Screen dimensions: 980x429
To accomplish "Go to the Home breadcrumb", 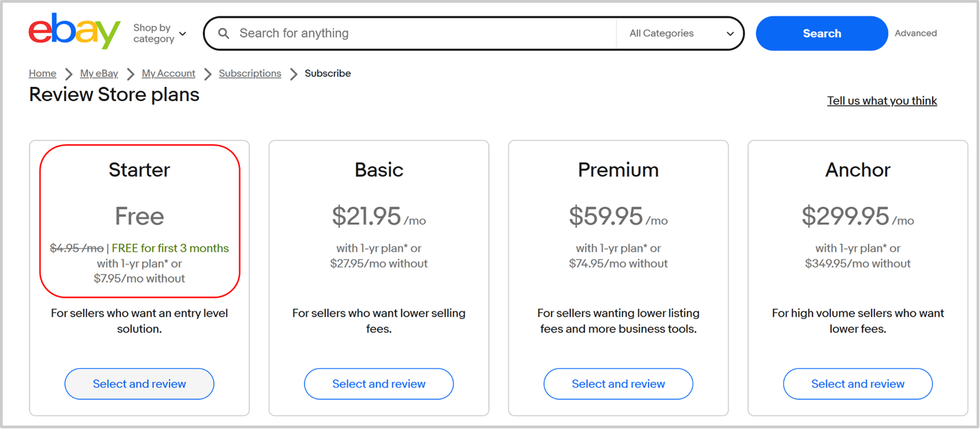I will (42, 74).
